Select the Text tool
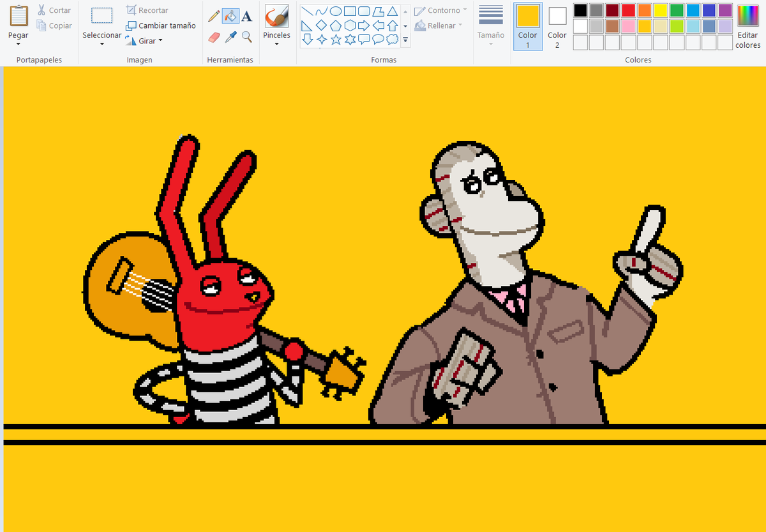This screenshot has width=766, height=532. click(x=246, y=17)
